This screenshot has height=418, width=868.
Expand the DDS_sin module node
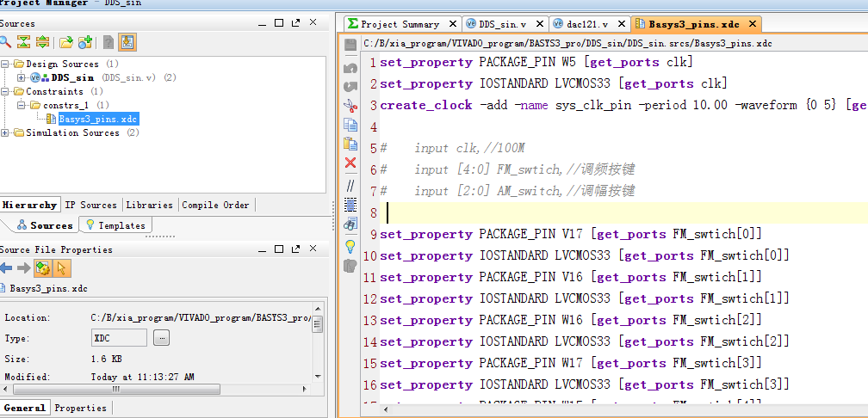(21, 78)
